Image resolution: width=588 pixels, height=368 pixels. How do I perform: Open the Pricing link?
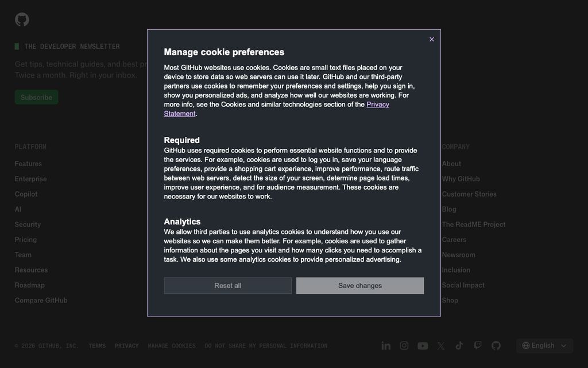25,240
